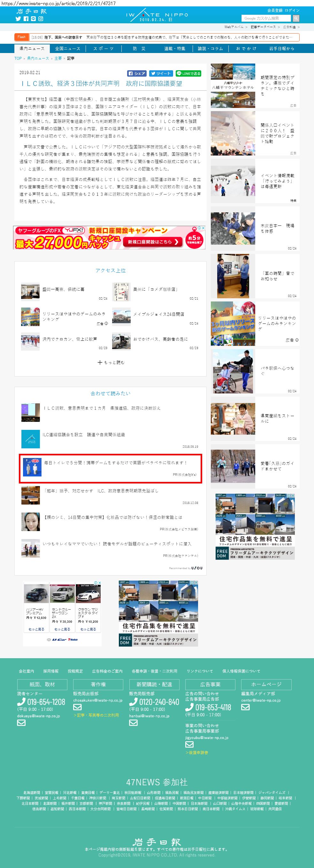Image resolution: width=314 pixels, height=868 pixels.
Task: Open the Twitter icon in the header
Action: click(18, 19)
